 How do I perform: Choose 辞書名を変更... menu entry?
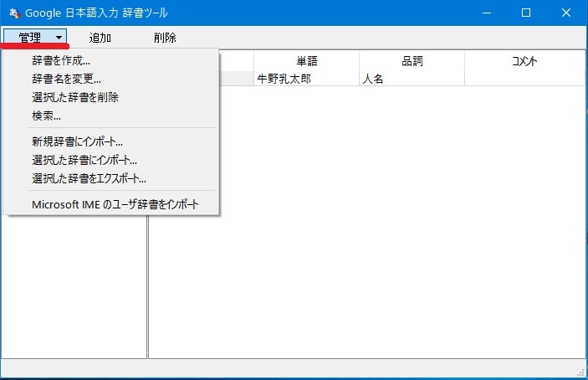point(111,79)
